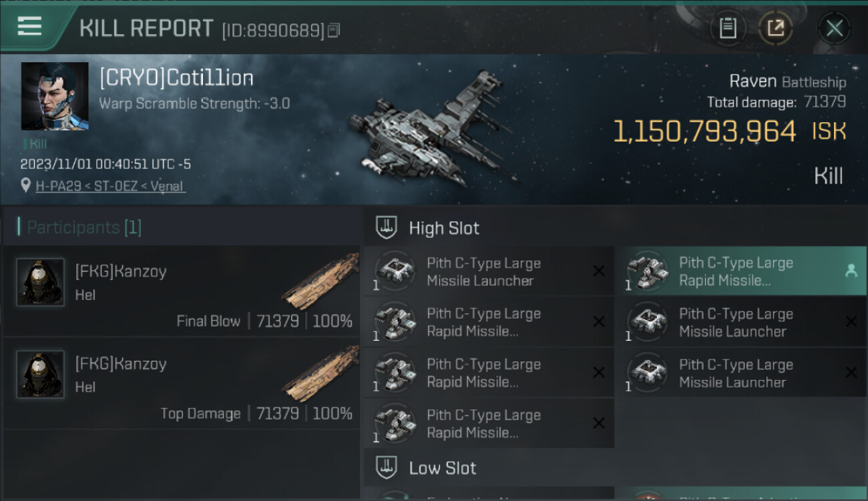Click the clipboard icon in the top bar
This screenshot has height=501, width=868.
coord(727,28)
